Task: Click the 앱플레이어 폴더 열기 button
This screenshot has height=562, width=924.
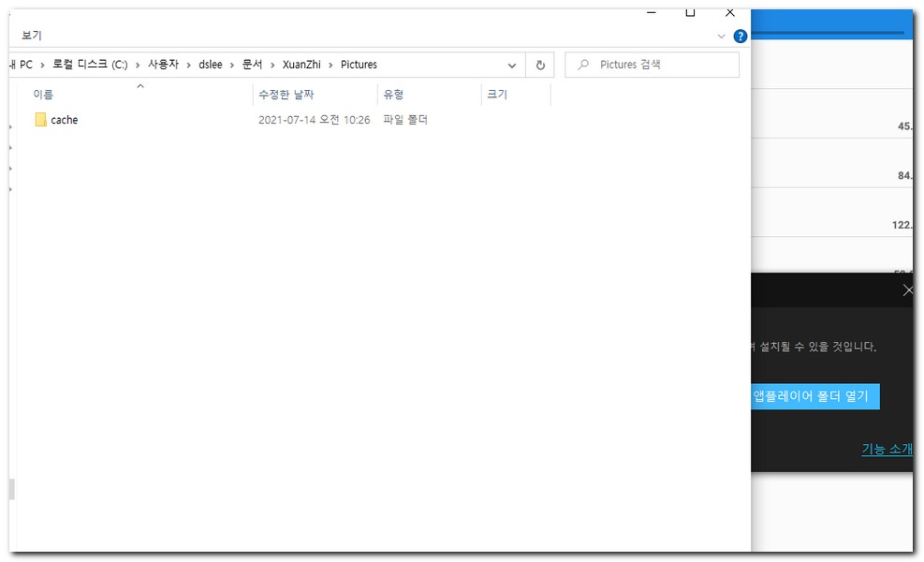Action: click(x=811, y=396)
